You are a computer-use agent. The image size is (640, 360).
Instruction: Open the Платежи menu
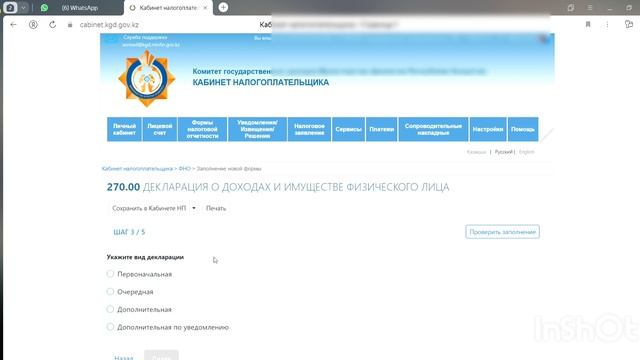[381, 129]
